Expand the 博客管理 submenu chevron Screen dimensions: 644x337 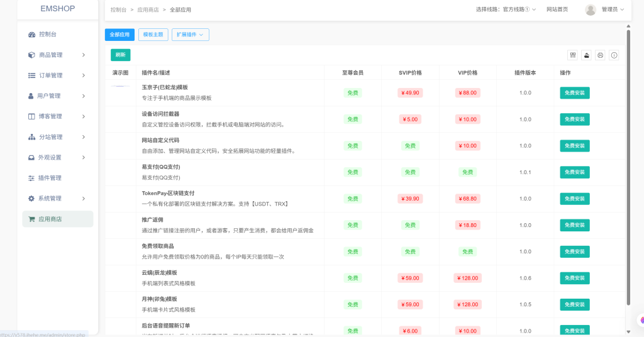[84, 116]
